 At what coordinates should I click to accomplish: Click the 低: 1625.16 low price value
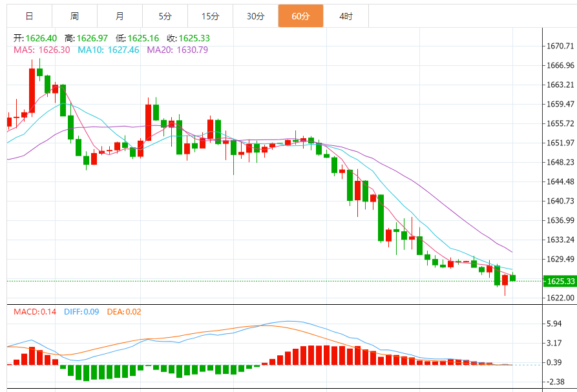[137, 38]
